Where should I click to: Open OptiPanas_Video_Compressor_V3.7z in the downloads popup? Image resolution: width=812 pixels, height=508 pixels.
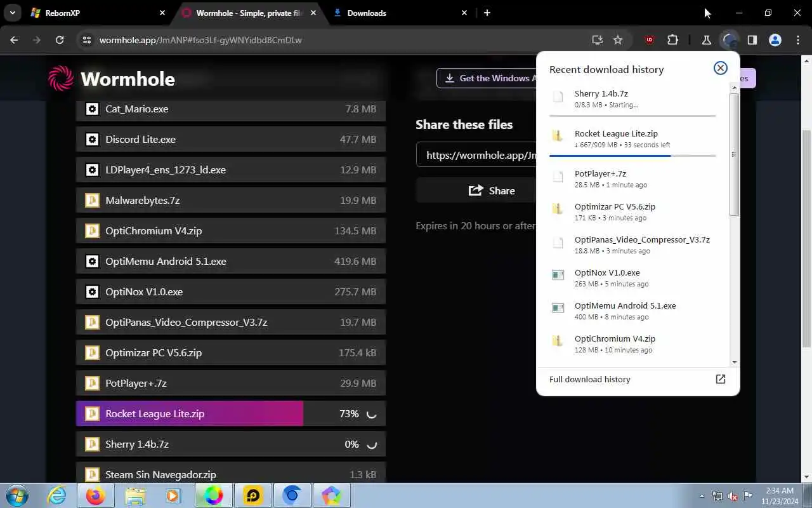pyautogui.click(x=632, y=245)
